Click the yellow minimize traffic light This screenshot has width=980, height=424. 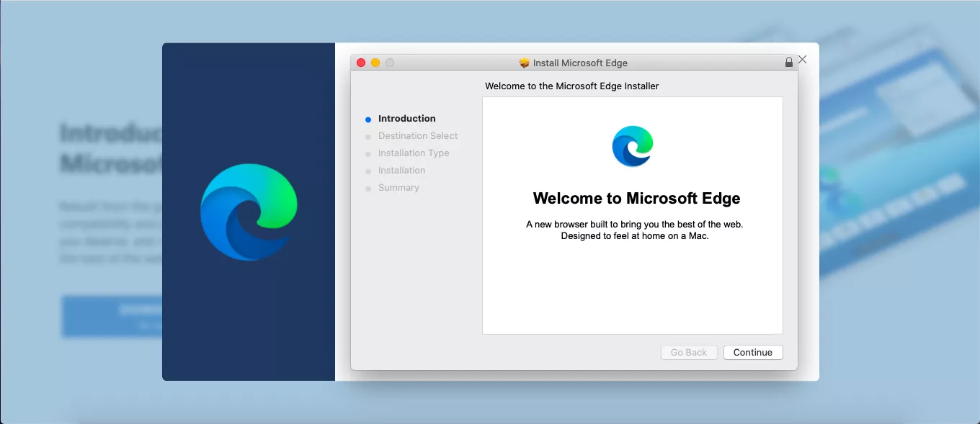click(375, 63)
